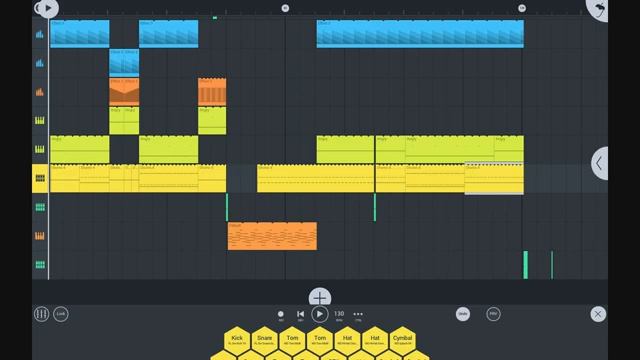This screenshot has width=640, height=360.
Task: Select the orange striped clip on the third track
Action: (x=212, y=92)
